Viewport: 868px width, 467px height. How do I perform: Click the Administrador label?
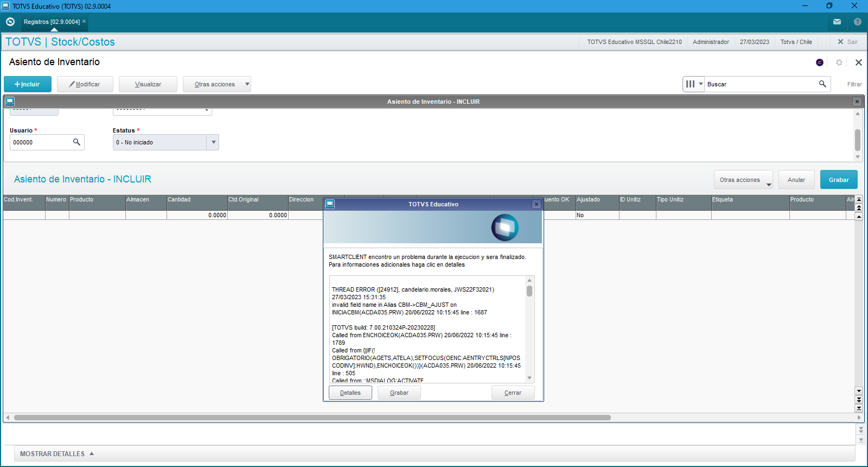click(x=711, y=42)
